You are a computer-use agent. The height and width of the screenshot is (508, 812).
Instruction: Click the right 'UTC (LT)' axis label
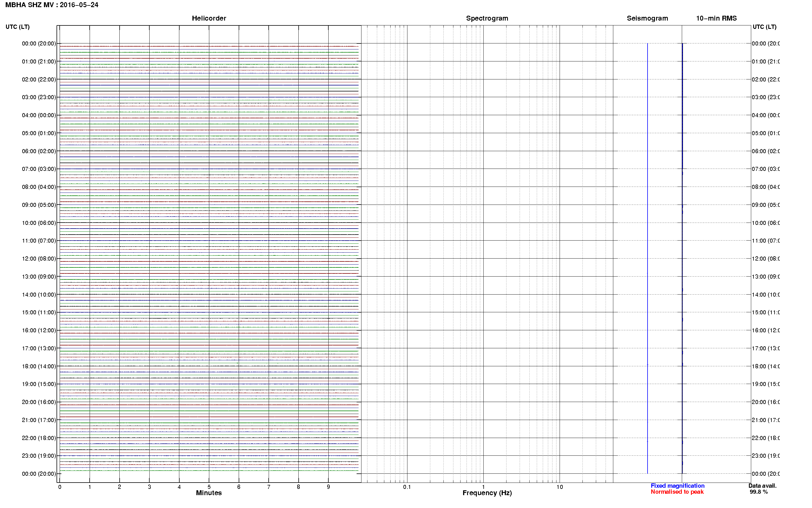764,27
